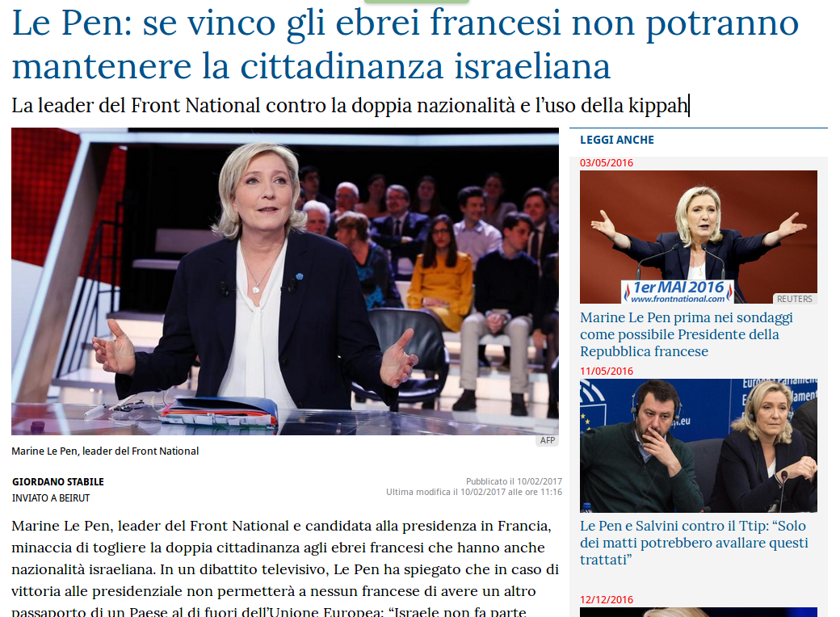Open the Salvini and Le Pen parliament thumbnail
Screen dimensions: 840x617
[x=699, y=446]
